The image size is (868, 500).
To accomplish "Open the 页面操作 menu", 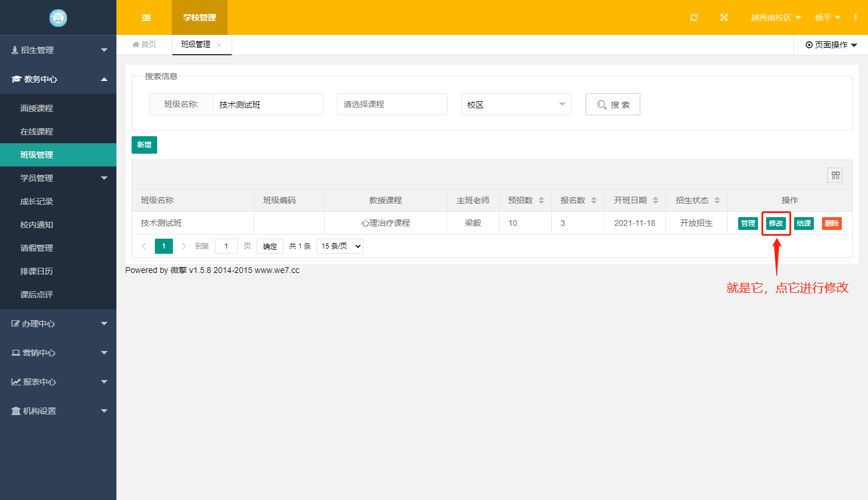I will [x=831, y=45].
